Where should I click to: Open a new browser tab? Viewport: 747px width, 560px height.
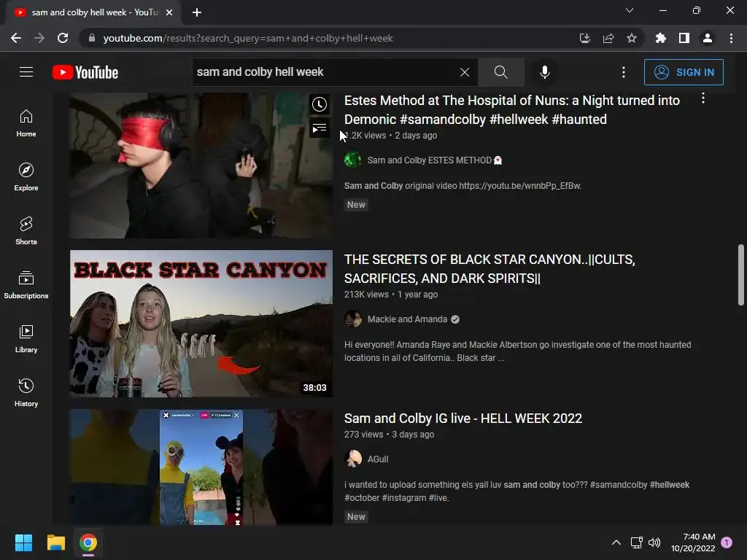click(197, 12)
